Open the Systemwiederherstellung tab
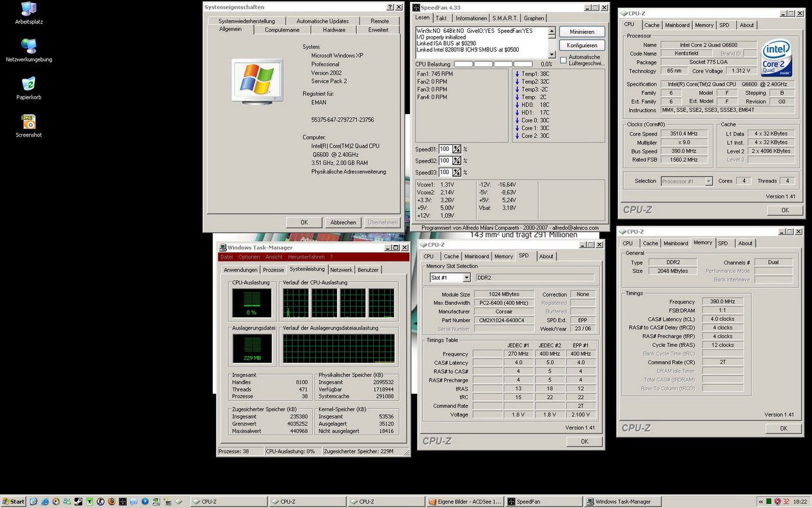The image size is (812, 508). tap(246, 21)
